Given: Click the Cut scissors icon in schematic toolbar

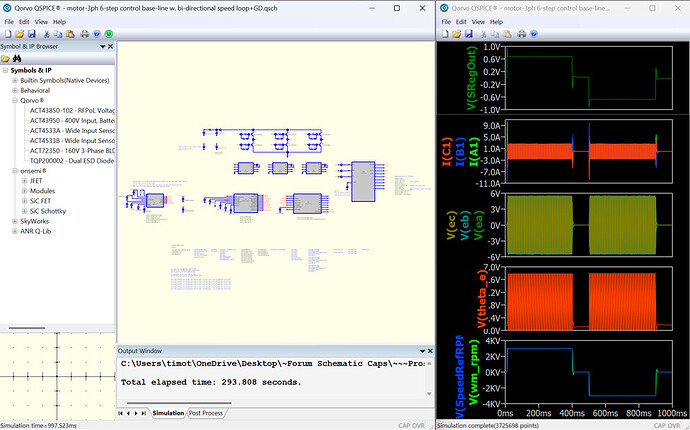Looking at the screenshot, I should click(46, 34).
